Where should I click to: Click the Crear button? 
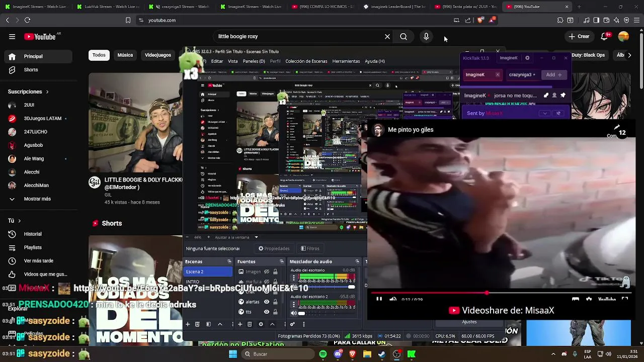579,36
